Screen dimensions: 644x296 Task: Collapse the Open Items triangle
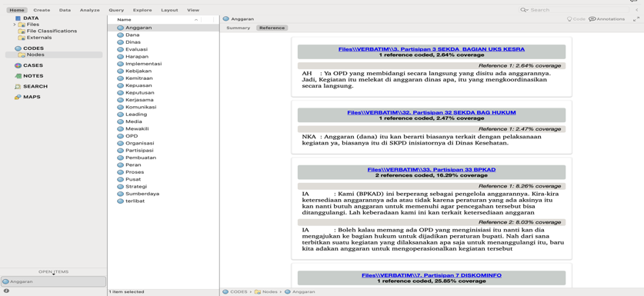(x=53, y=274)
